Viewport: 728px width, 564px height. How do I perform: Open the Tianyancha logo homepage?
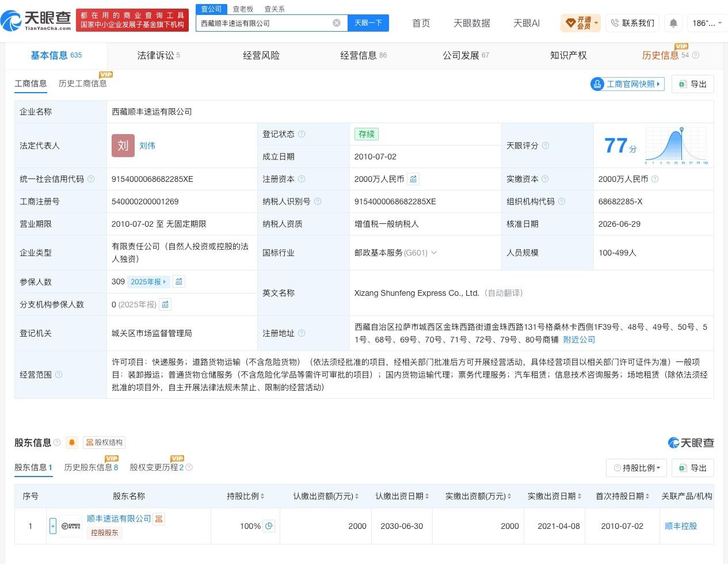[36, 21]
